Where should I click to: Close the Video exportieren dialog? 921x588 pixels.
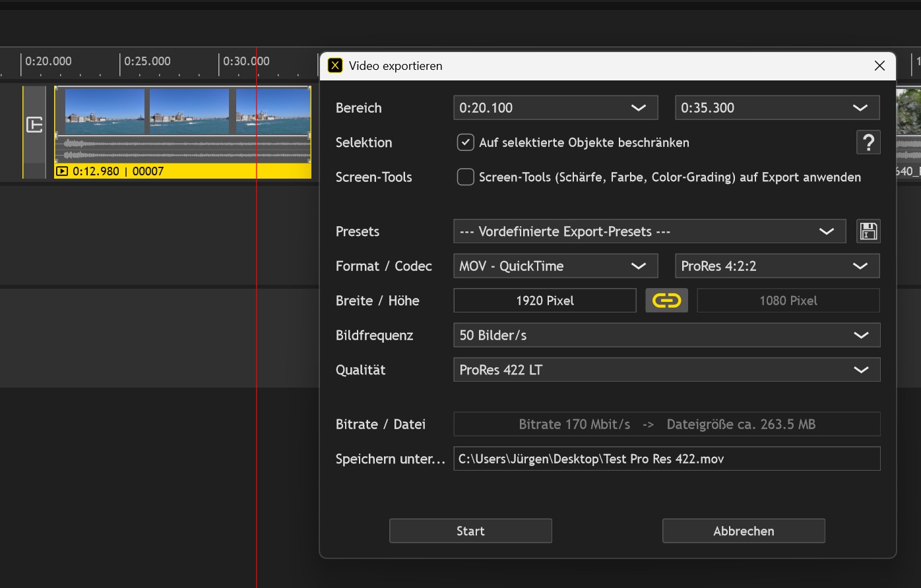point(879,65)
